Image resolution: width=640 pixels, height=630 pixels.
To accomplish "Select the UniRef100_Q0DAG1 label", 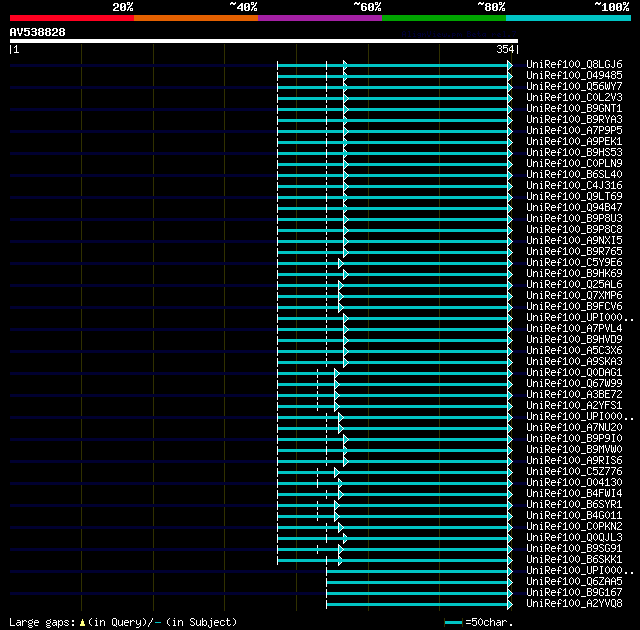I will [x=574, y=373].
